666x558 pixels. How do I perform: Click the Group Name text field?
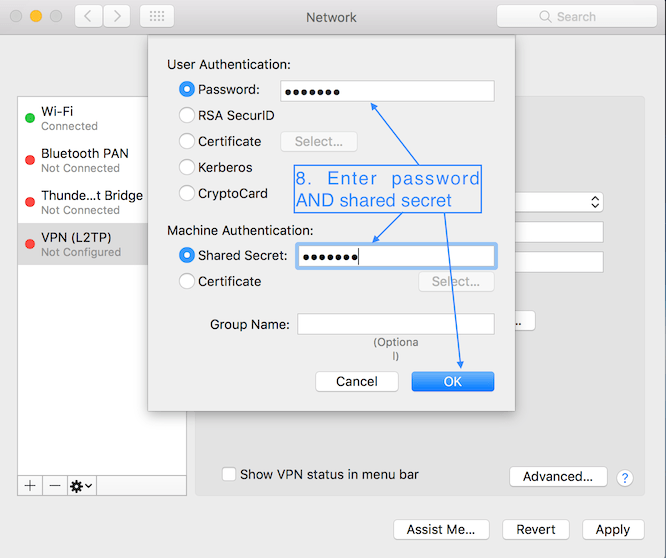(395, 324)
